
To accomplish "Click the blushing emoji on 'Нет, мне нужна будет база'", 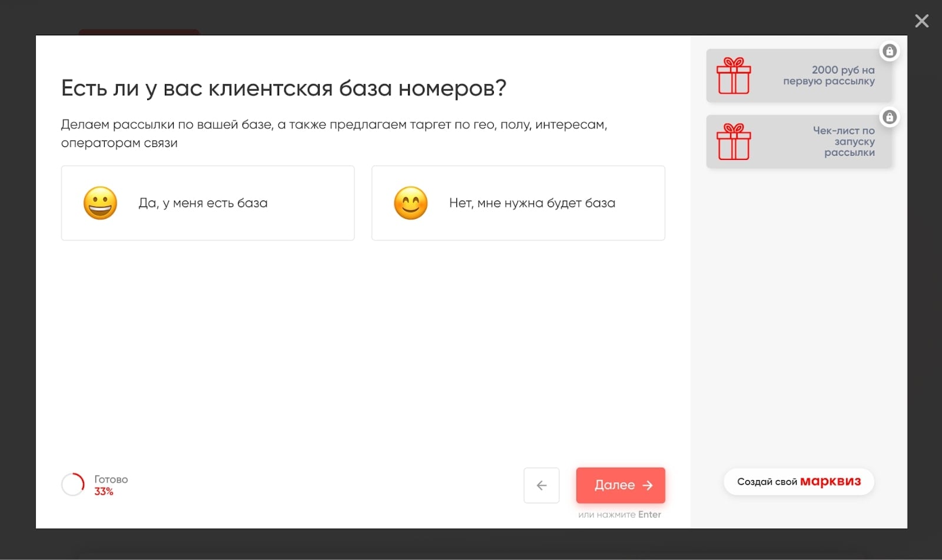I will click(411, 203).
